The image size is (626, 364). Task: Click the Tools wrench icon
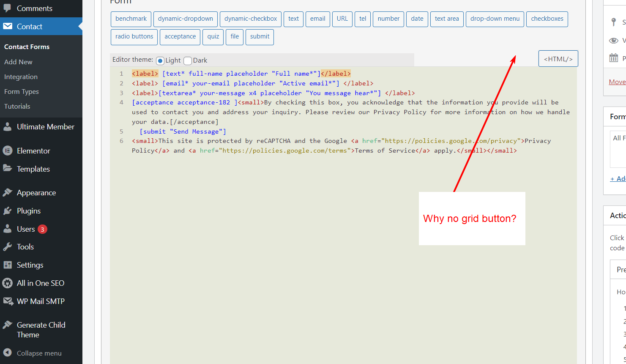(8, 246)
